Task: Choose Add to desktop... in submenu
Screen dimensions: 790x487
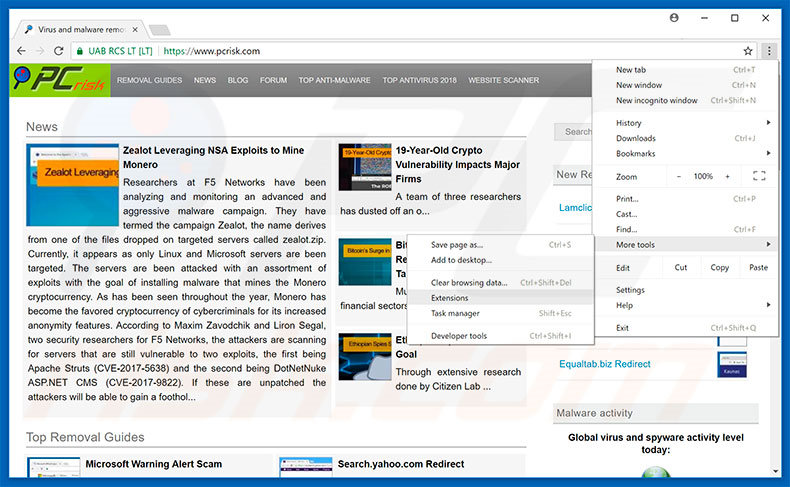Action: (501, 260)
